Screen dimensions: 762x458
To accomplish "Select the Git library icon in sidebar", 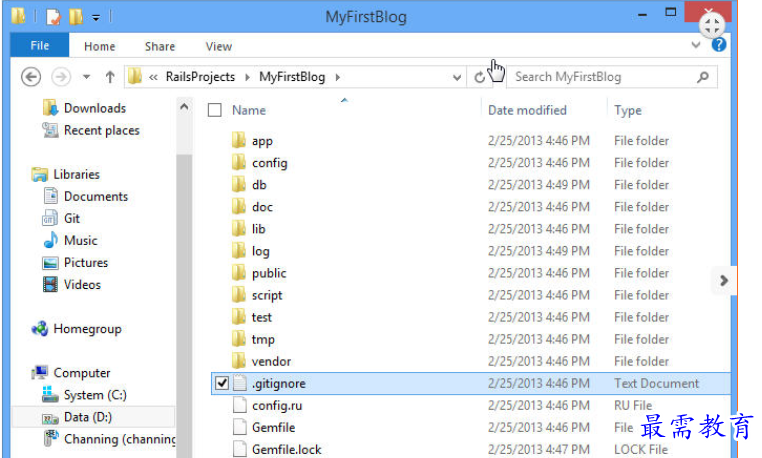I will (x=50, y=219).
